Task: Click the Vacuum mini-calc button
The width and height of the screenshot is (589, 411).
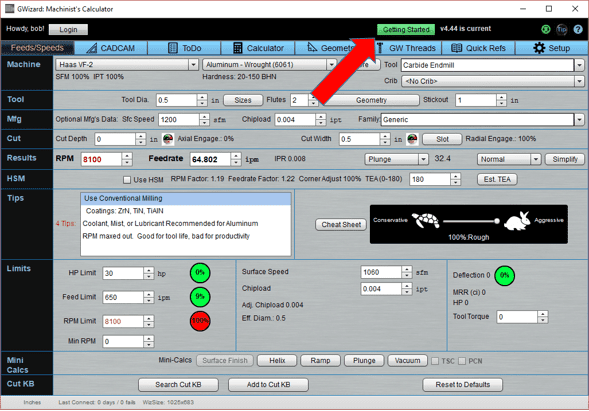Action: pos(407,361)
